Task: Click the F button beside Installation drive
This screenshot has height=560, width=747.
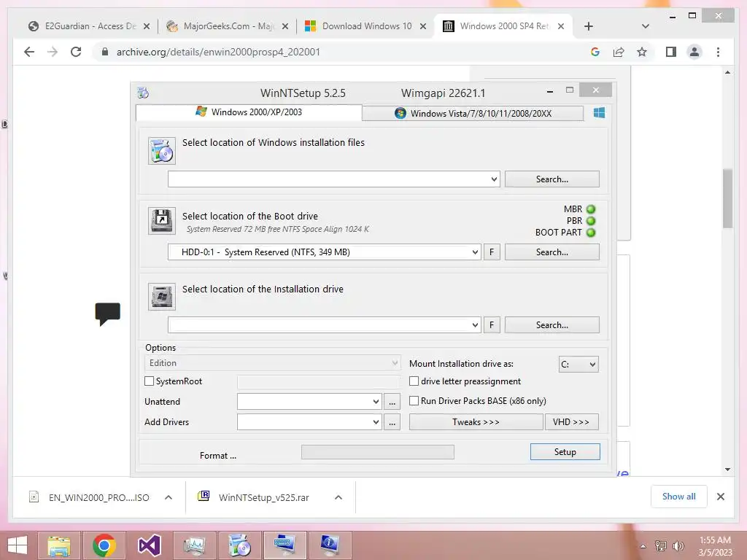Action: tap(492, 324)
